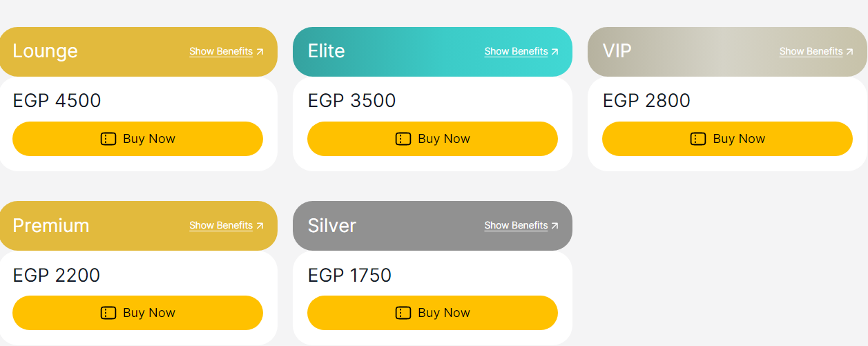The height and width of the screenshot is (346, 868).
Task: Click the ticket icon in Silver Buy Now
Action: [403, 313]
